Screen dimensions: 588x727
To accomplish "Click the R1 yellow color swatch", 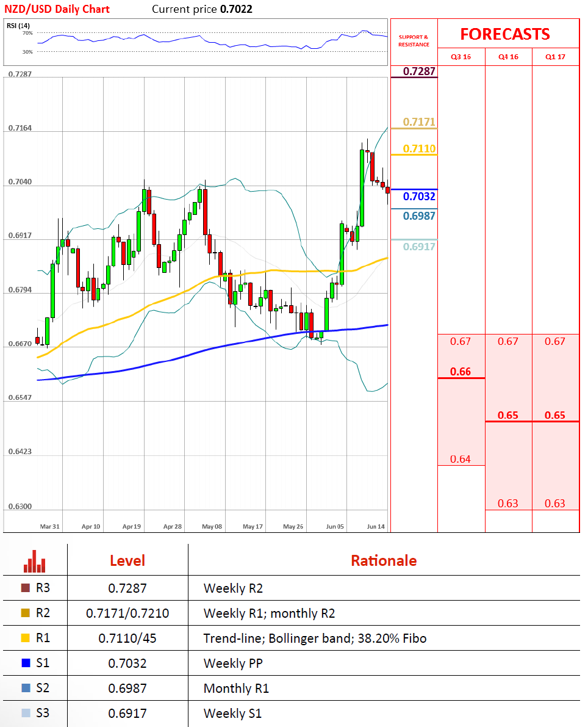I will (26, 638).
